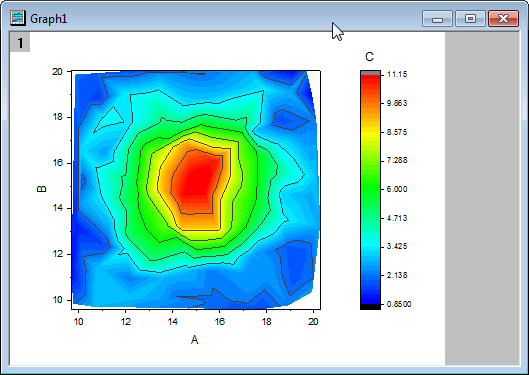Screen dimensions: 529x375
Task: Click x-axis tick label 20
Action: pyautogui.click(x=313, y=322)
